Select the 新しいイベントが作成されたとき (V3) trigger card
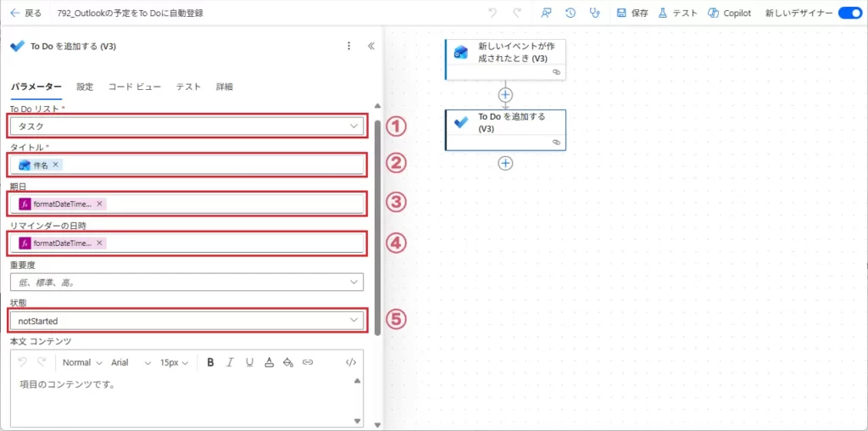 [505, 59]
